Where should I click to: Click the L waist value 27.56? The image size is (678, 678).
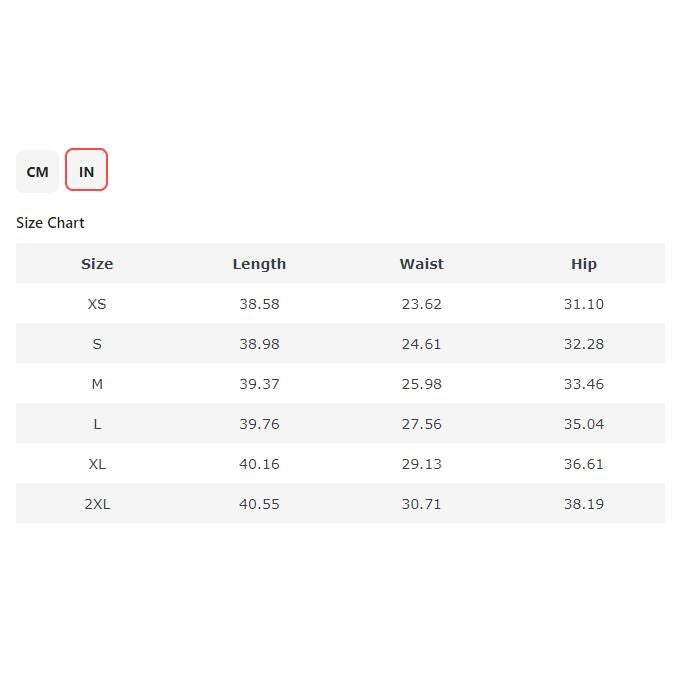pyautogui.click(x=421, y=424)
